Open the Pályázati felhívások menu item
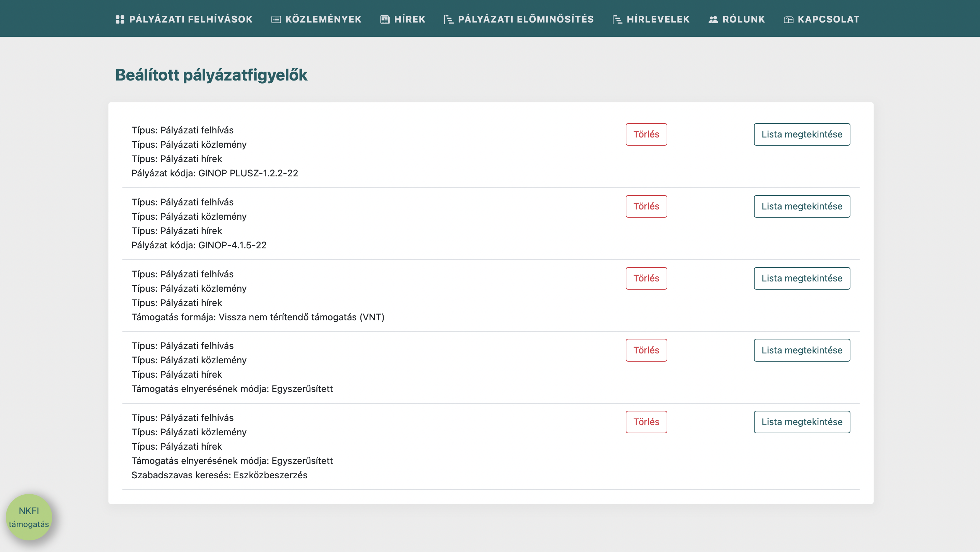The image size is (980, 552). pos(191,19)
